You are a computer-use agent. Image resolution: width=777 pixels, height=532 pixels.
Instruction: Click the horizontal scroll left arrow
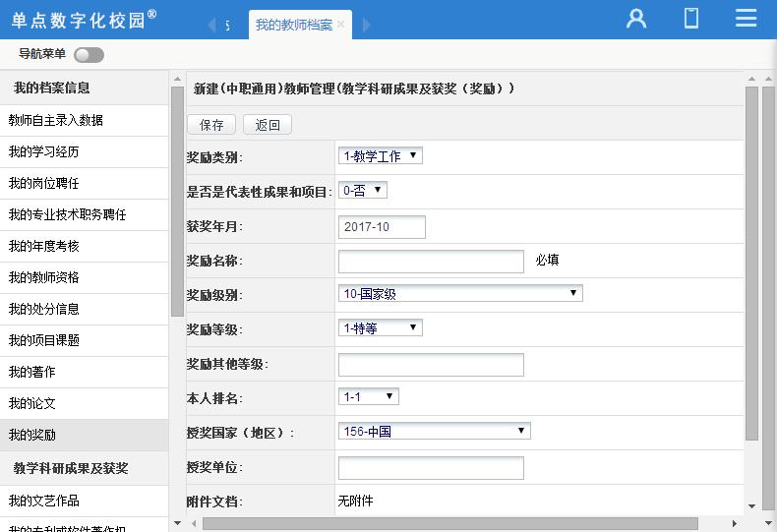[x=194, y=523]
